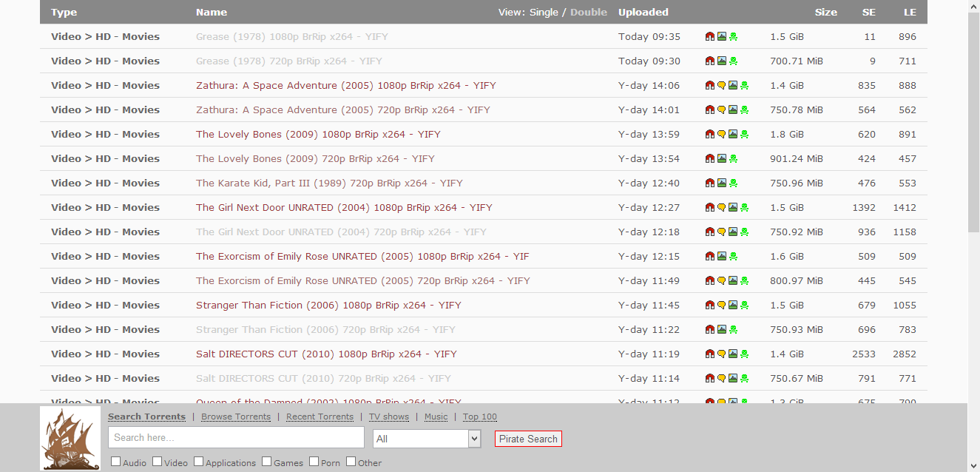Sort by Type column header
The height and width of the screenshot is (472, 980).
[x=64, y=12]
